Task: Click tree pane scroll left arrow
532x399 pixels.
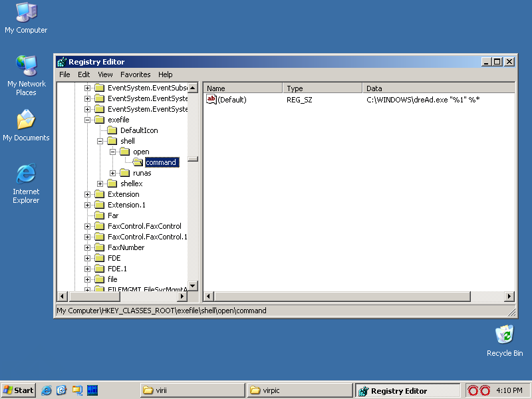Action: click(62, 296)
